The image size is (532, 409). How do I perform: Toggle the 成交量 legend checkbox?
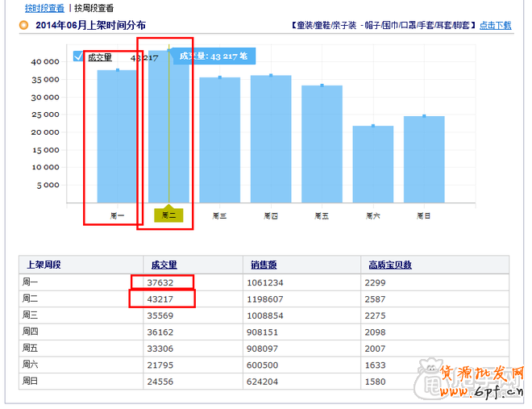[x=78, y=56]
